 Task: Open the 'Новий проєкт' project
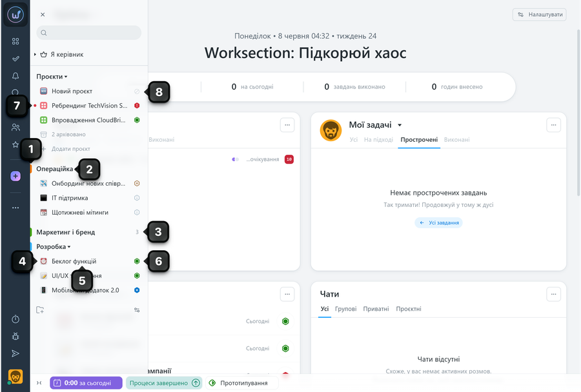click(x=72, y=91)
